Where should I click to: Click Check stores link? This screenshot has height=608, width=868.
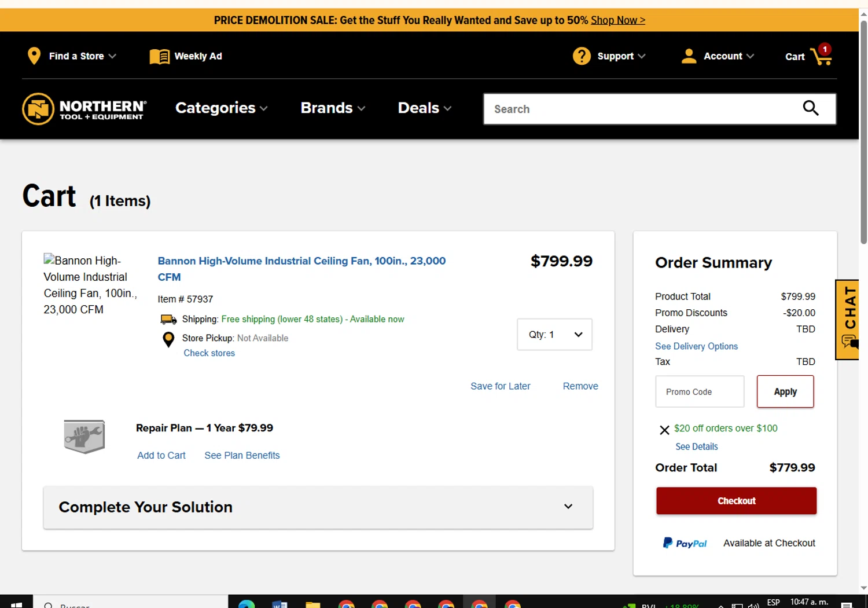[209, 353]
